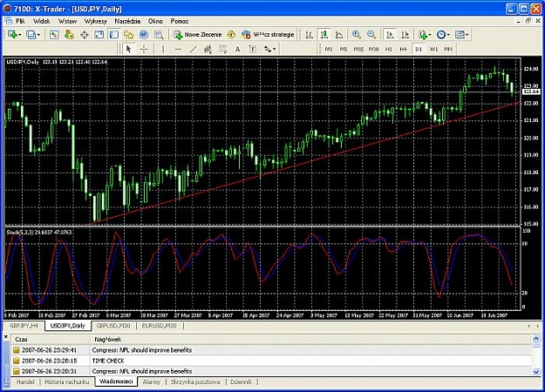Switch to the EURUSD,M30 chart tab
The image size is (545, 392).
click(x=160, y=326)
